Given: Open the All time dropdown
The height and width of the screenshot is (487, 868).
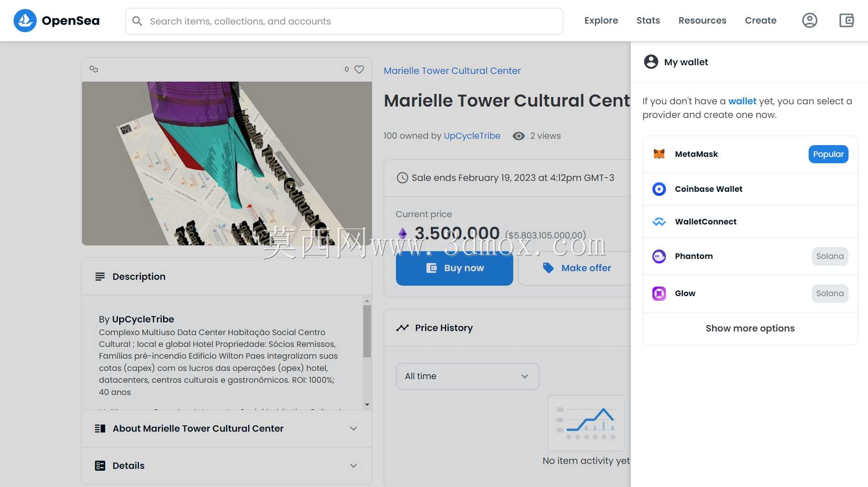Looking at the screenshot, I should (468, 376).
